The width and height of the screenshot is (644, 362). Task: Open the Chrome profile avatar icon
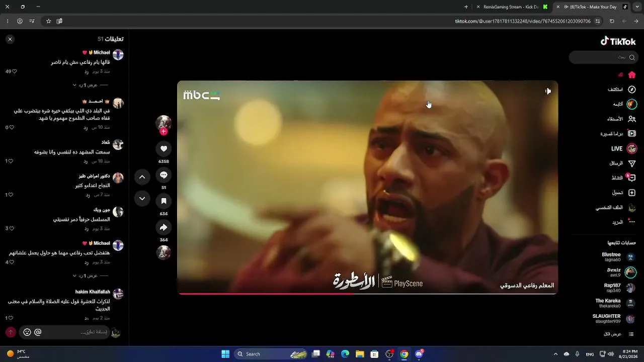point(20,21)
